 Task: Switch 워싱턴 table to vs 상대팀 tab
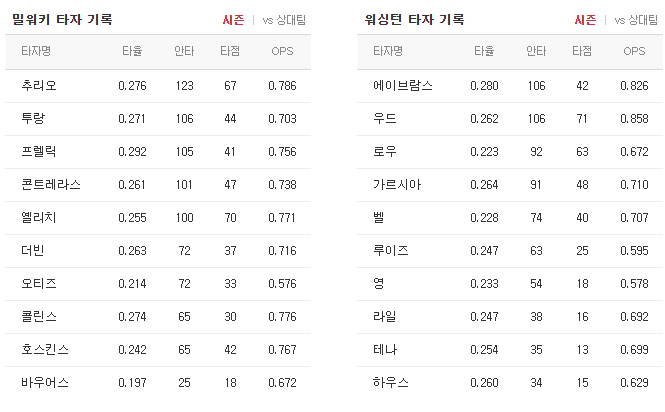(x=636, y=20)
